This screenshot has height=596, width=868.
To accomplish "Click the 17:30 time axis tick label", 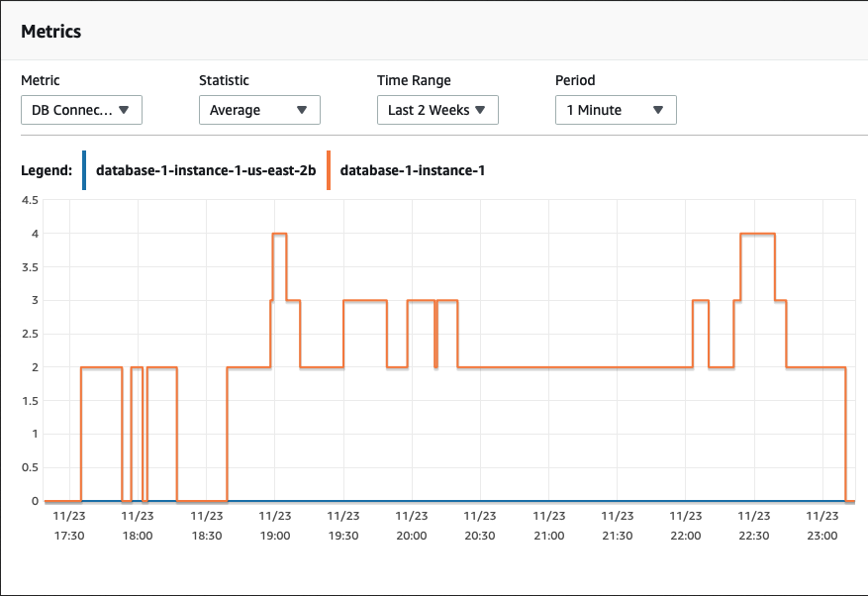I will tap(69, 526).
